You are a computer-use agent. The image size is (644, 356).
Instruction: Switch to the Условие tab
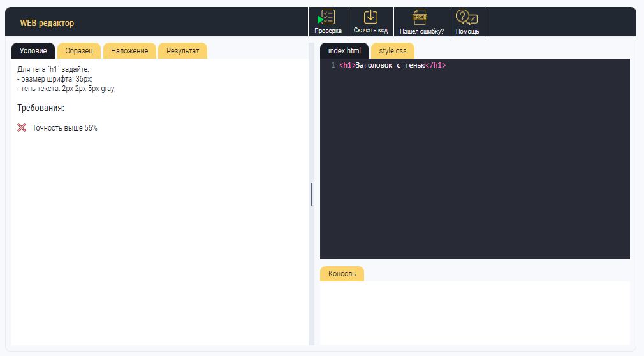(x=33, y=51)
